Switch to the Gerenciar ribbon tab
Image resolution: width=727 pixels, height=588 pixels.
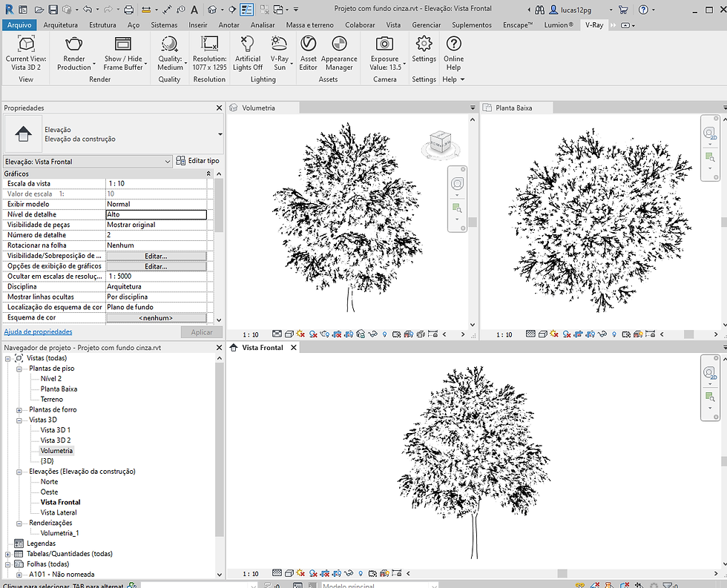[x=427, y=25]
